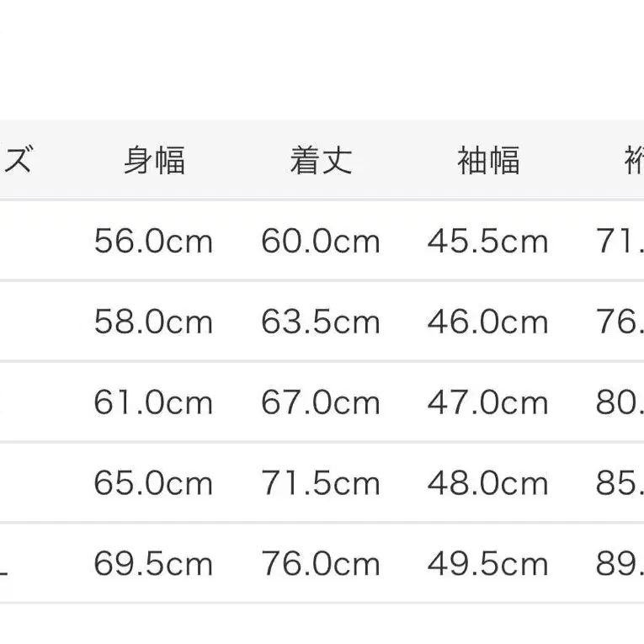Select the 袖幅 column header
This screenshot has width=644, height=644.
[x=488, y=160]
